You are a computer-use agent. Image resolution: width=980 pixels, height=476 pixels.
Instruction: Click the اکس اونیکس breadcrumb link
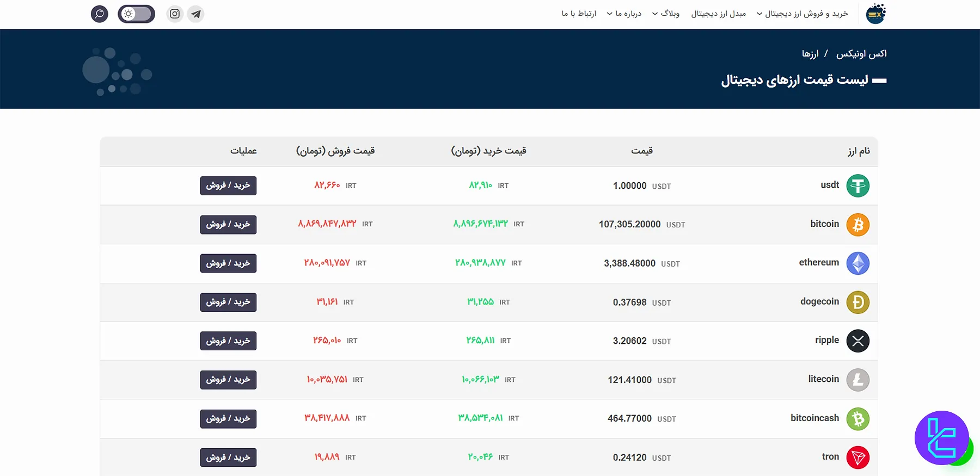click(861, 54)
